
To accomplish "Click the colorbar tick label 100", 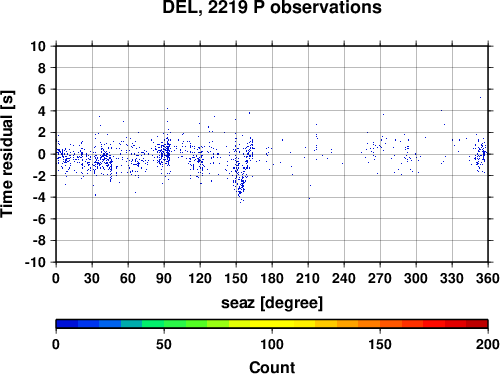I will click(272, 344).
